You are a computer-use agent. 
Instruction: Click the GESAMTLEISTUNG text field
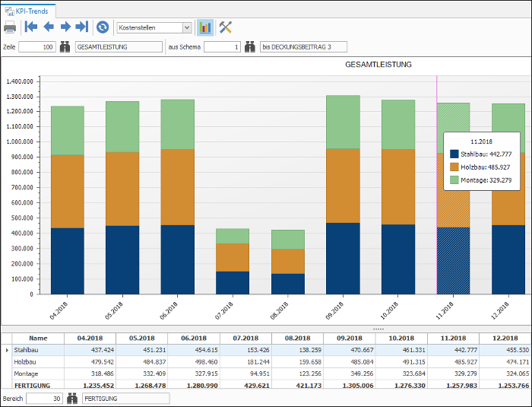tap(119, 47)
